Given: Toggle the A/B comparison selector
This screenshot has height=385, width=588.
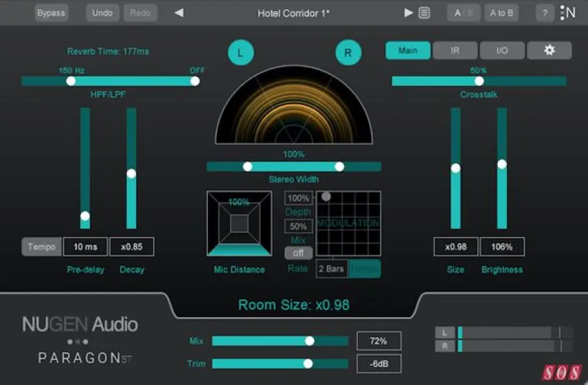Looking at the screenshot, I should tap(464, 13).
